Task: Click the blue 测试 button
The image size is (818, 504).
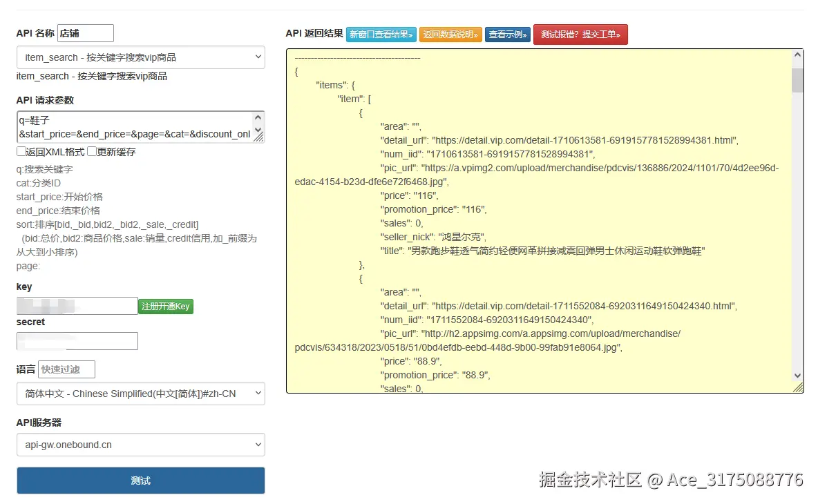Action: click(141, 481)
